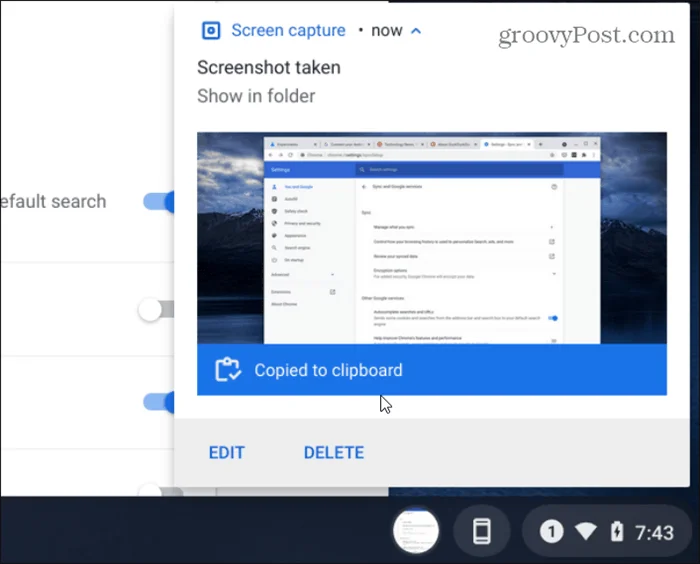Open the Chrome window from the shelf
This screenshot has width=700, height=564.
click(416, 531)
